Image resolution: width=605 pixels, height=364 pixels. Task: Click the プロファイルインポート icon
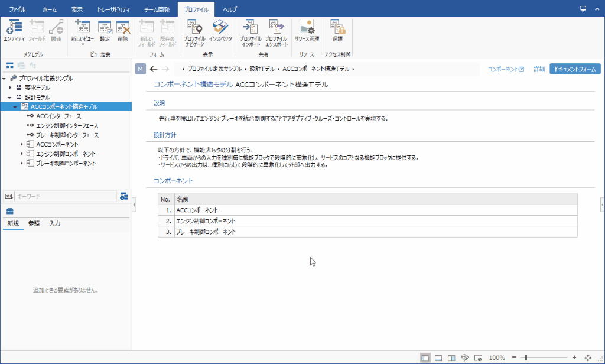[251, 28]
